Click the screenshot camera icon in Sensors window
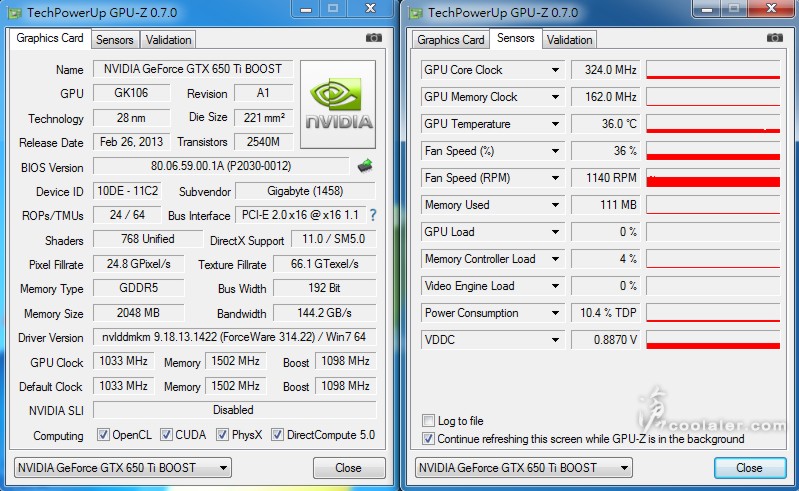The height and width of the screenshot is (491, 799). point(775,38)
